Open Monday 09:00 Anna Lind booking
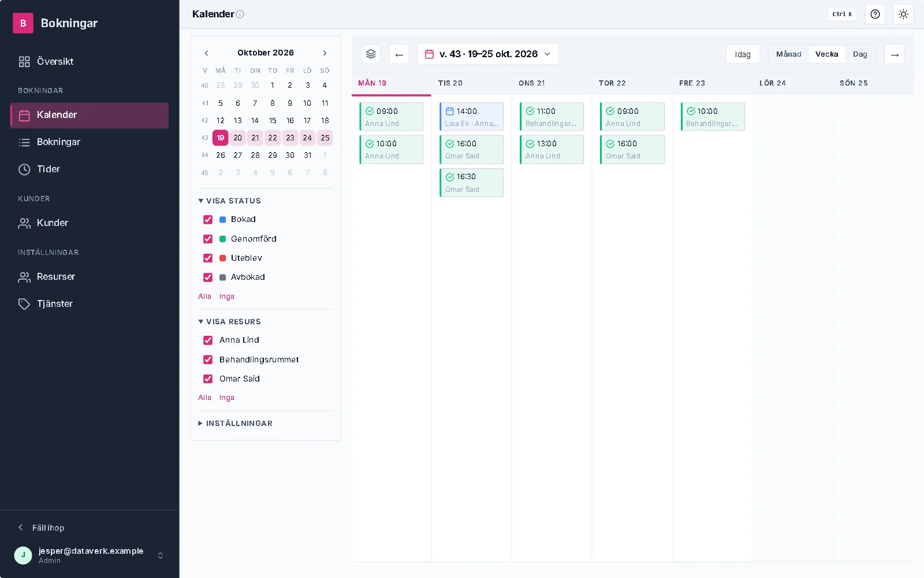This screenshot has height=578, width=924. coord(392,117)
